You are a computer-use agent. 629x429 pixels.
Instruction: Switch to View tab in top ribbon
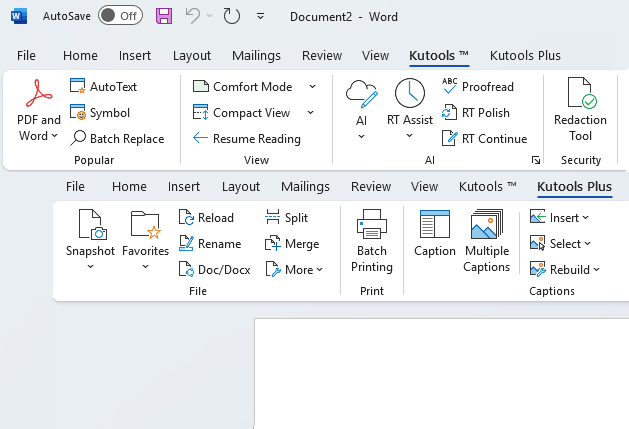[375, 55]
